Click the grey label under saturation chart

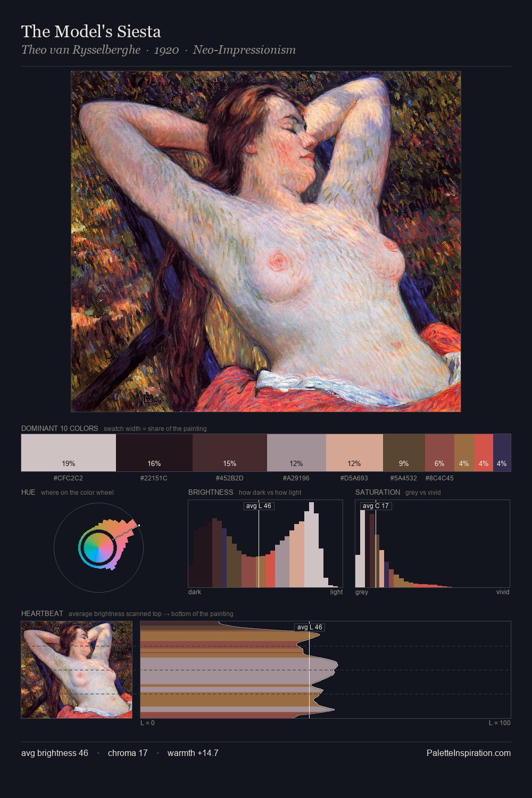(362, 592)
